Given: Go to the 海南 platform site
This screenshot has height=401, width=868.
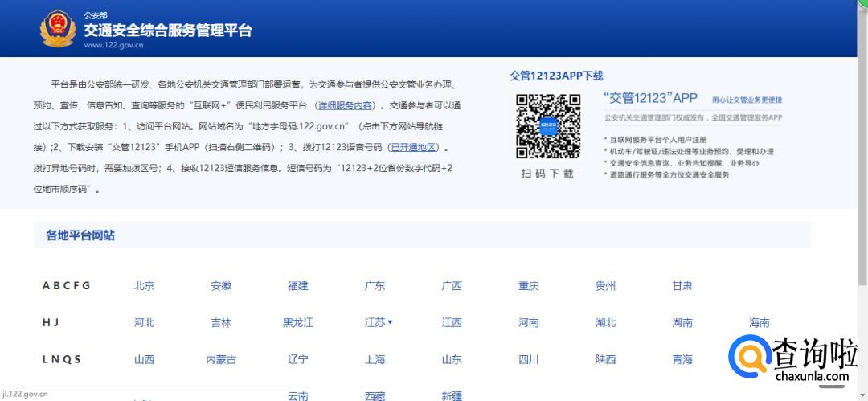Looking at the screenshot, I should click(759, 322).
